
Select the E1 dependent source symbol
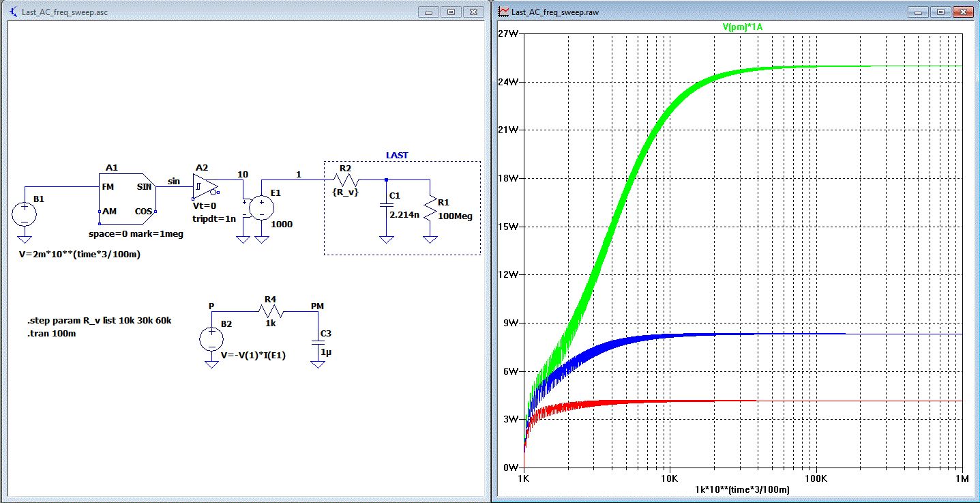tap(261, 207)
